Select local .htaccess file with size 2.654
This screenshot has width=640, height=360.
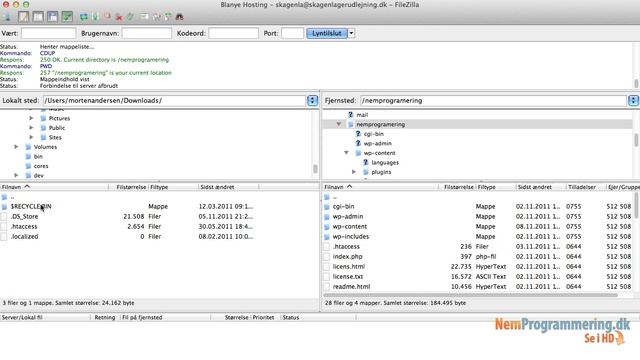pos(24,226)
